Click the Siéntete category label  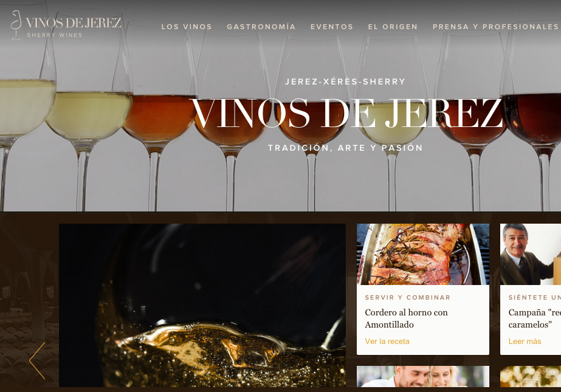[x=534, y=297]
